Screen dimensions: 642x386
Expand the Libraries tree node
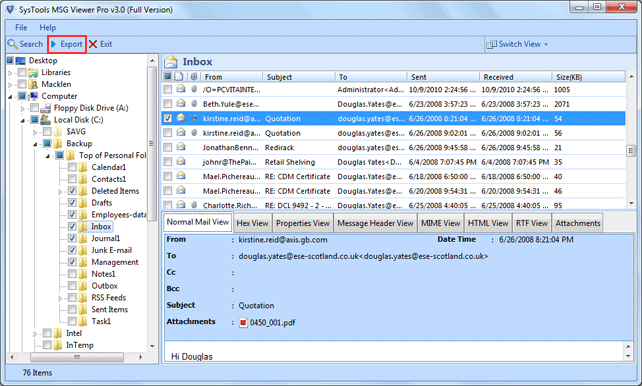(11, 73)
